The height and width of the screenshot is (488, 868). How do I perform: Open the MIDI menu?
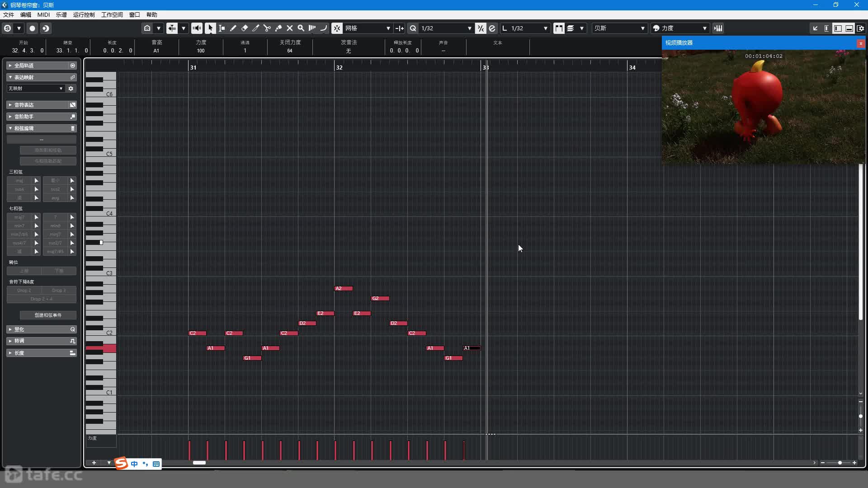click(43, 14)
